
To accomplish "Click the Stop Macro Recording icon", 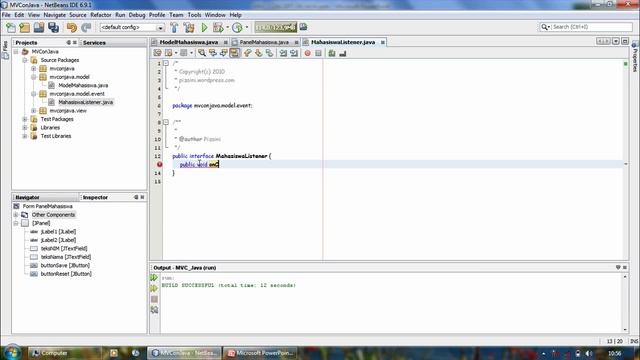I will point(318,53).
